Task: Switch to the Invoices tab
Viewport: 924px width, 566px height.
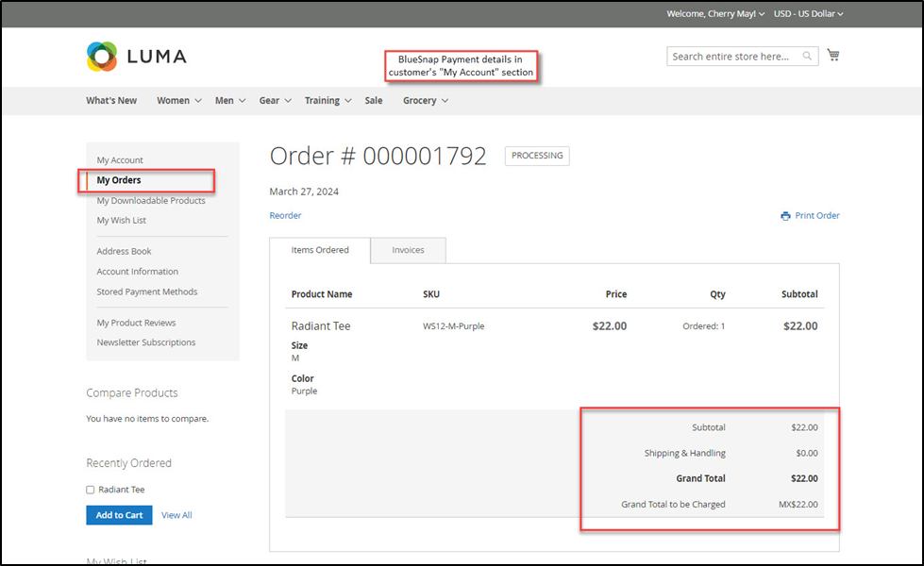Action: pyautogui.click(x=408, y=250)
